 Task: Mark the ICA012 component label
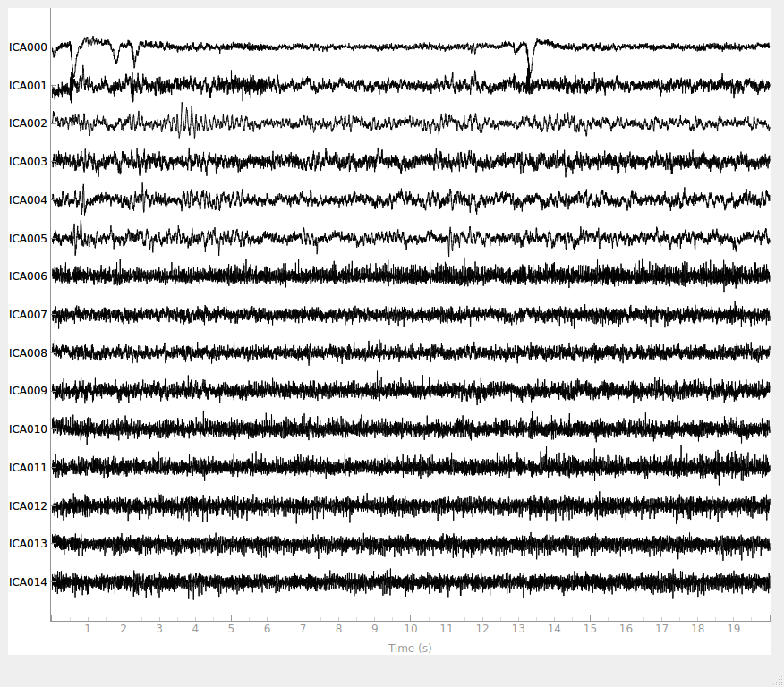coord(28,506)
